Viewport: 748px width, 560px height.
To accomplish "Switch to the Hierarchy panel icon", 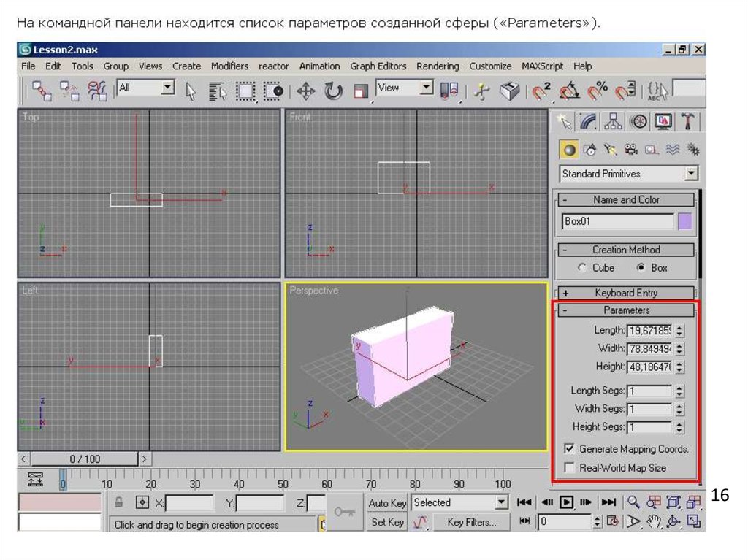I will tap(614, 121).
